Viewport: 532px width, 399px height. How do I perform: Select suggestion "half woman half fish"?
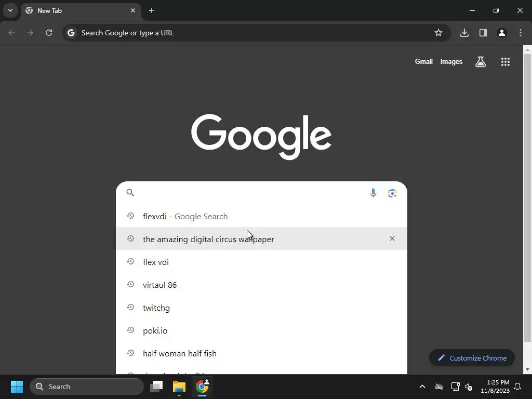pos(262,353)
